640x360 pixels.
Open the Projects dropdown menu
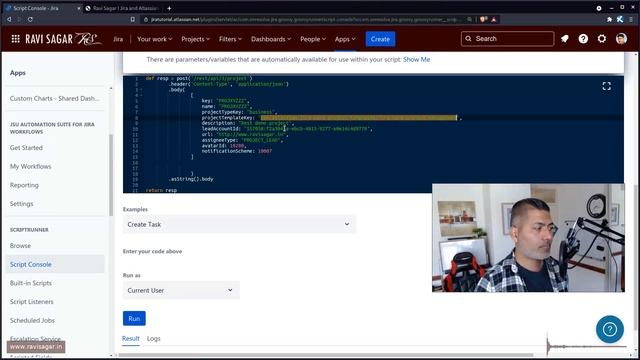tap(195, 39)
